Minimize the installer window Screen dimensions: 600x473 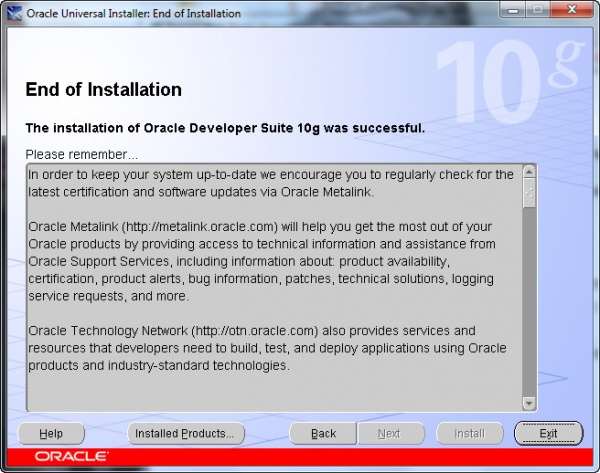[513, 10]
